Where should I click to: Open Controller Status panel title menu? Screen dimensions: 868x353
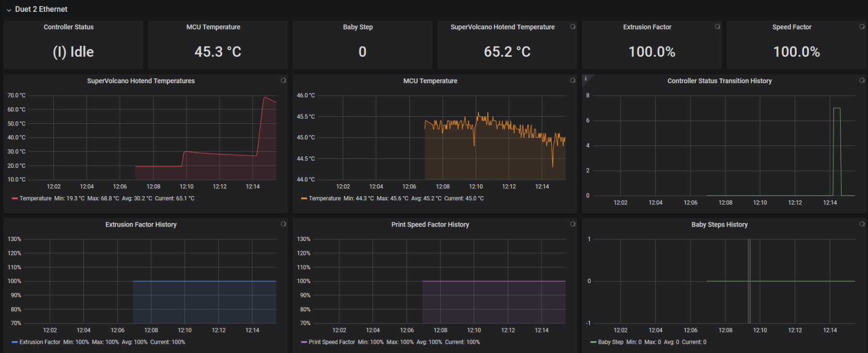(x=69, y=27)
